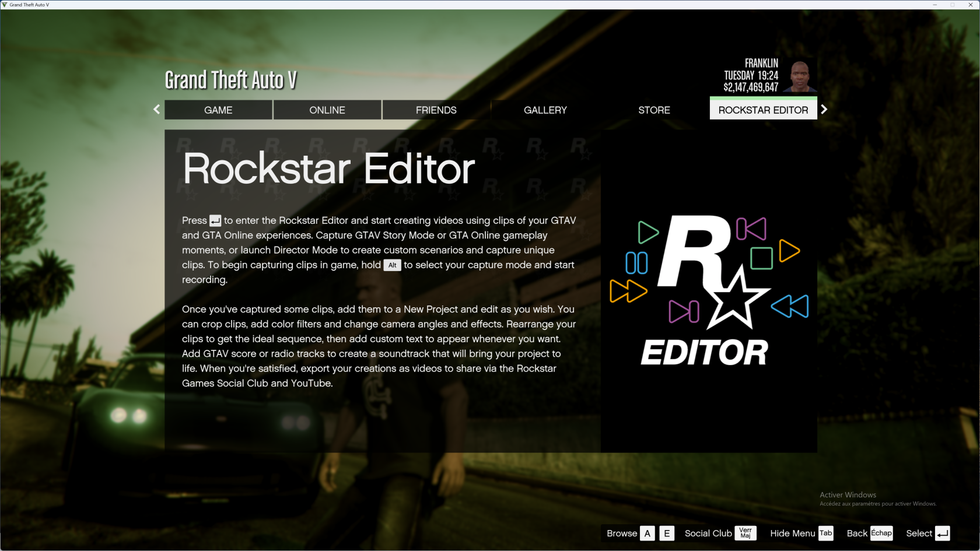Image resolution: width=980 pixels, height=551 pixels.
Task: Click the Alt key icon in description text
Action: pyautogui.click(x=392, y=265)
